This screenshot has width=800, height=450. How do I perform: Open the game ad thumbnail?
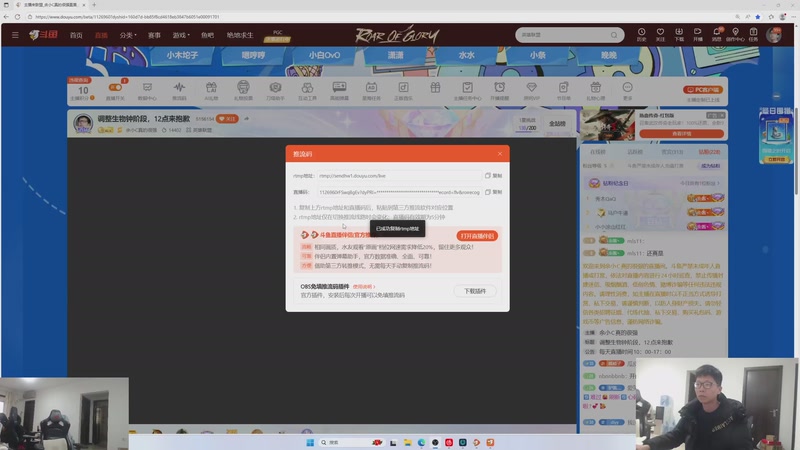point(607,125)
